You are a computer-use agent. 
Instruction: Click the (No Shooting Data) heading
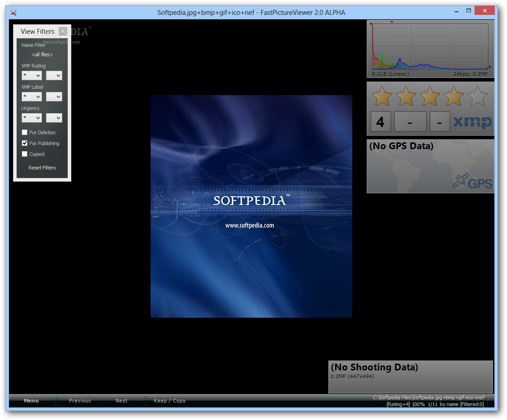point(374,367)
